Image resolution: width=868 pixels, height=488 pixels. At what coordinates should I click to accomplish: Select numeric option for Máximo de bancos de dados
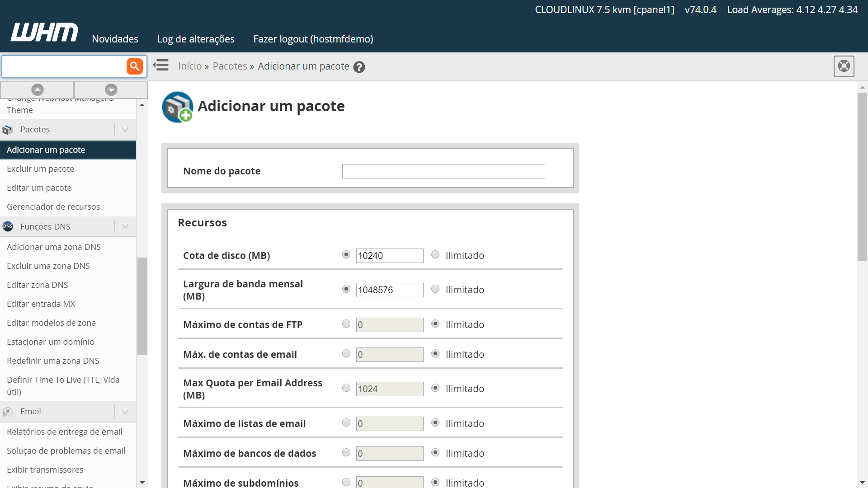[346, 452]
